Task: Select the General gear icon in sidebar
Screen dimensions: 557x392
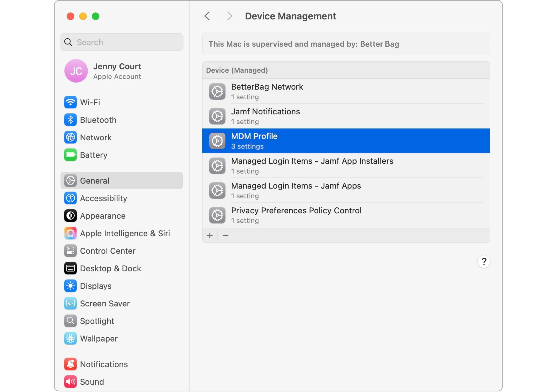Action: point(70,180)
